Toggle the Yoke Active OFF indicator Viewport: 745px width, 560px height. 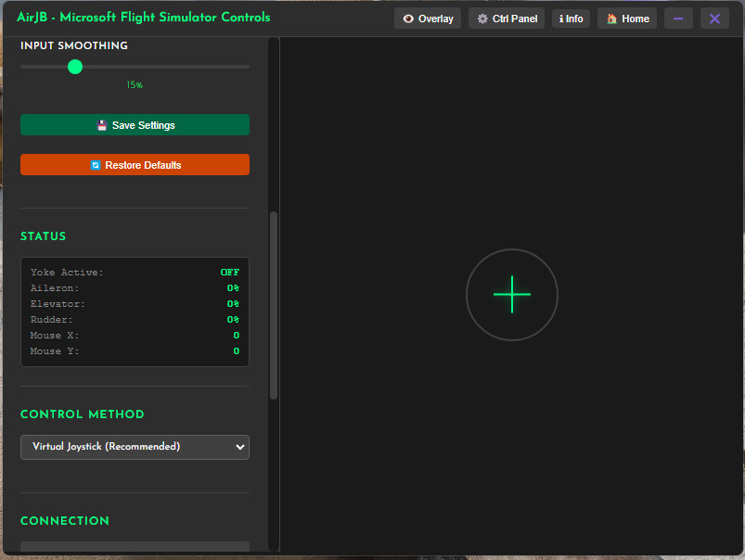click(x=229, y=272)
